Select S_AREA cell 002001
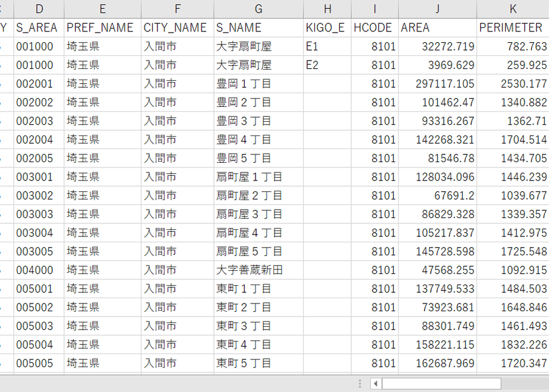This screenshot has width=549, height=392. point(39,84)
